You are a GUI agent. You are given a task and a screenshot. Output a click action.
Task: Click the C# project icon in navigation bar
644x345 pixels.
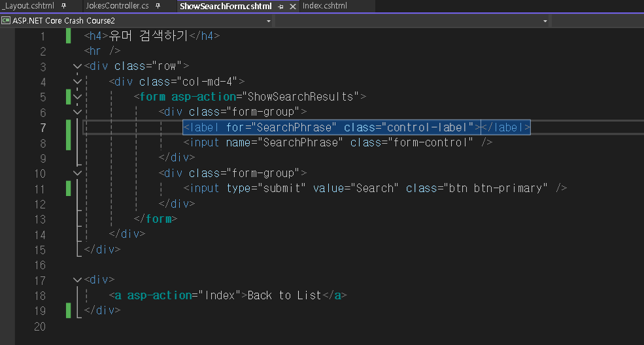click(x=6, y=20)
